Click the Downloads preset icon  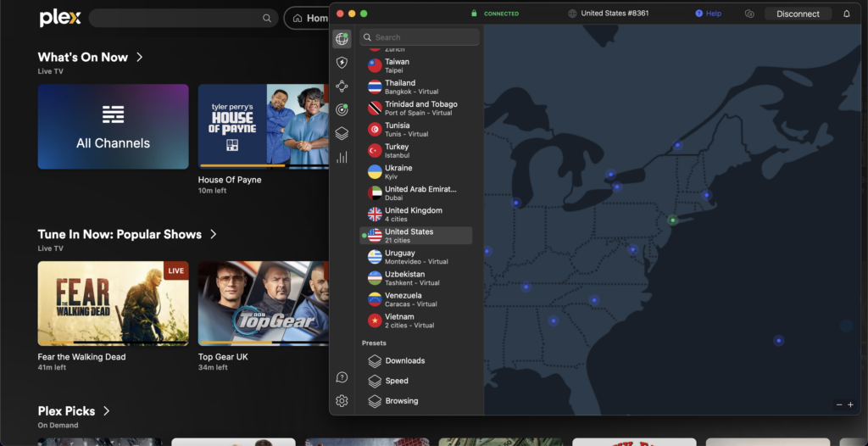[x=375, y=361]
